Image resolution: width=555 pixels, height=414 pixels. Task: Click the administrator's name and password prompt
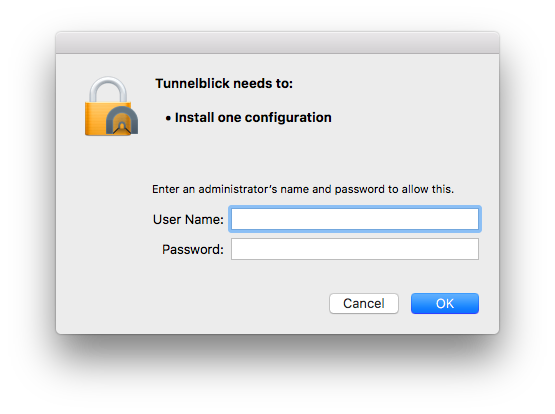[303, 189]
